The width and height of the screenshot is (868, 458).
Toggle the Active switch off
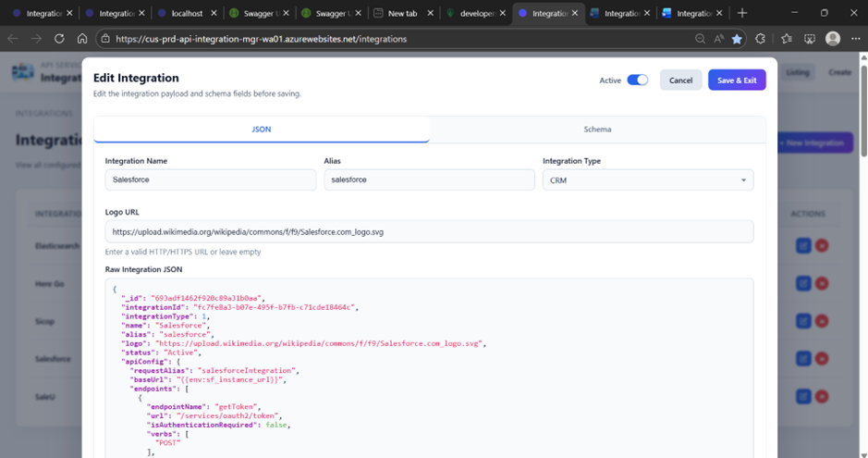[x=637, y=80]
